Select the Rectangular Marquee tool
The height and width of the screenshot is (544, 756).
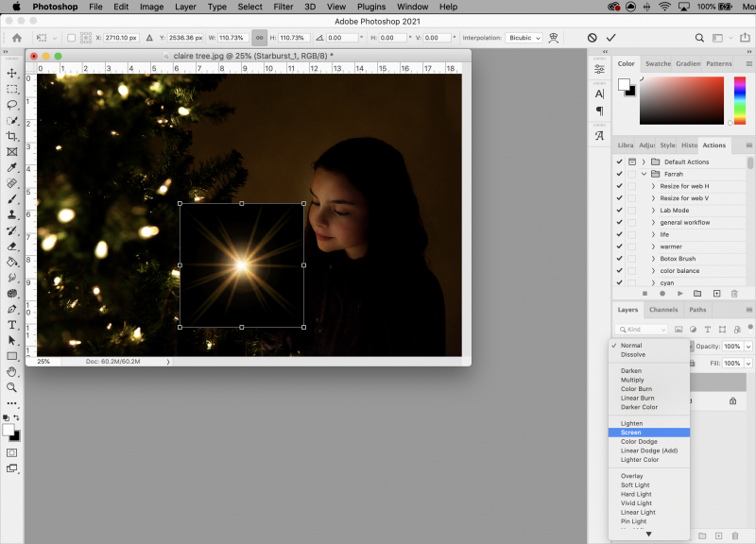point(11,89)
